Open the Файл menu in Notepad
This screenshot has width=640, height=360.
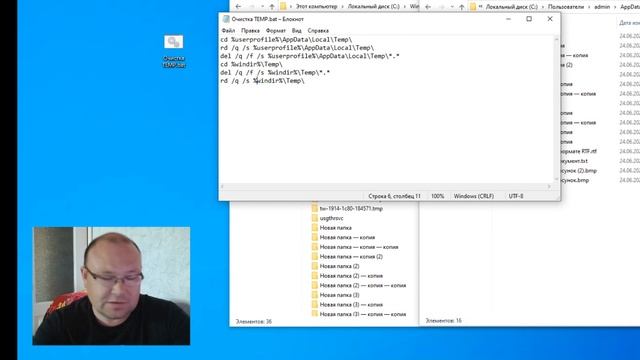[x=228, y=31]
